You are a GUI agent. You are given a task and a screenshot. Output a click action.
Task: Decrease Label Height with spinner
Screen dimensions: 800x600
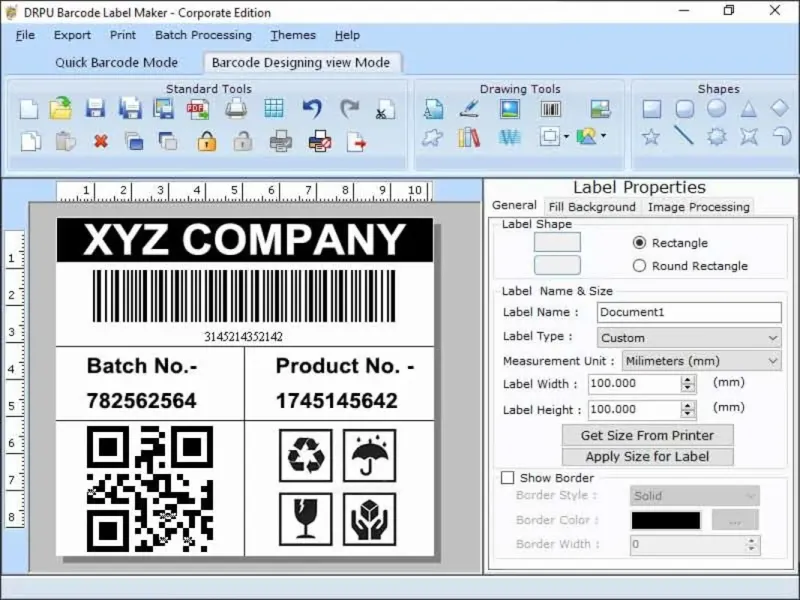[688, 414]
